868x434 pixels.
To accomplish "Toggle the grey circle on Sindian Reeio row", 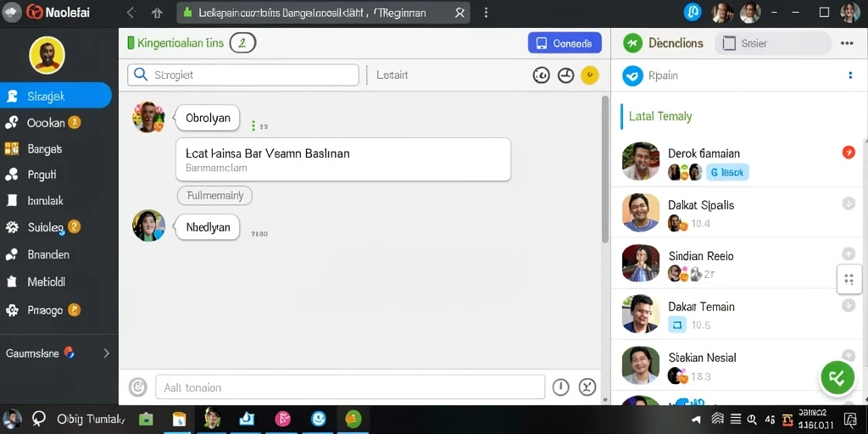I will pyautogui.click(x=849, y=254).
